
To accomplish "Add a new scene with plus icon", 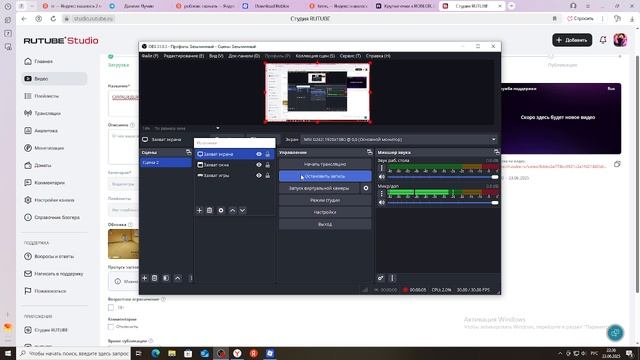I will [144, 278].
